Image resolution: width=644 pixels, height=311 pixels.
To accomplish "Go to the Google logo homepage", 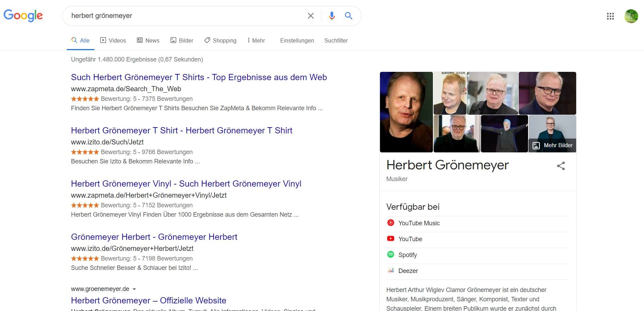I will point(23,16).
